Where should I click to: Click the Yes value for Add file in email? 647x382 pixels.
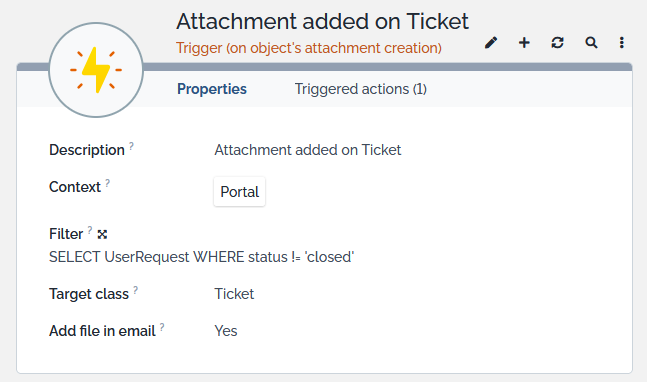pyautogui.click(x=226, y=331)
